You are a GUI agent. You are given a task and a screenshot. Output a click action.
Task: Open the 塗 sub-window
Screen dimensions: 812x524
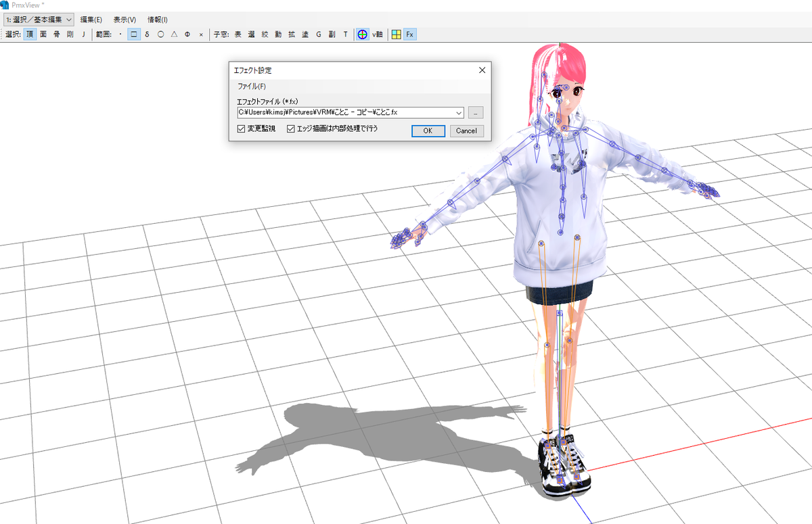pyautogui.click(x=305, y=34)
